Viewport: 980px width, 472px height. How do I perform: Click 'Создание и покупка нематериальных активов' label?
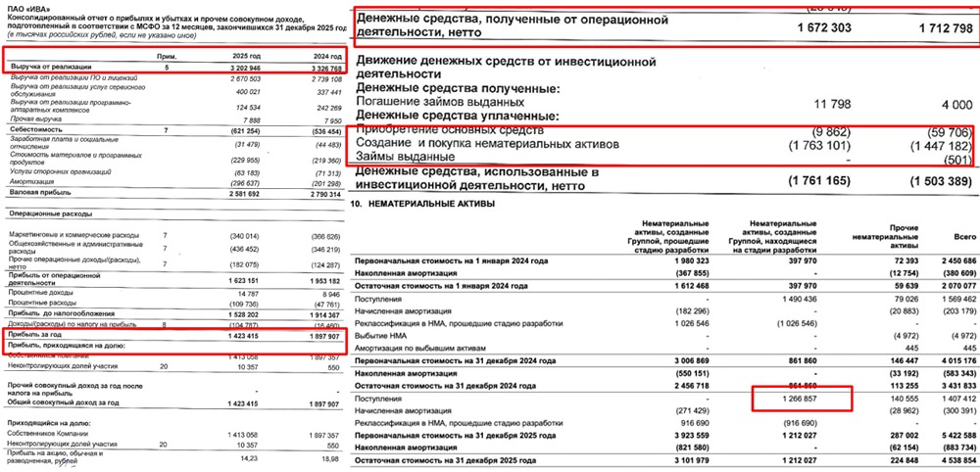tap(490, 145)
